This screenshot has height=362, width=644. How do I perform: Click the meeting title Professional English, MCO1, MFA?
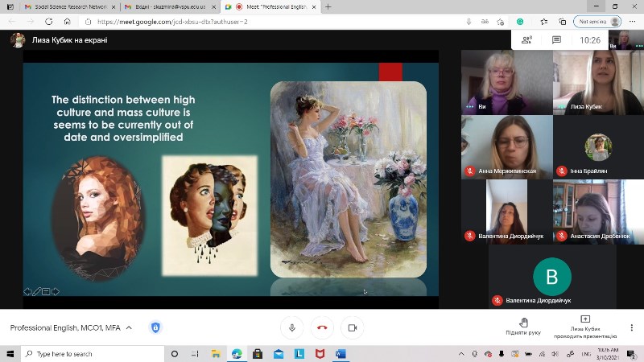click(x=65, y=327)
